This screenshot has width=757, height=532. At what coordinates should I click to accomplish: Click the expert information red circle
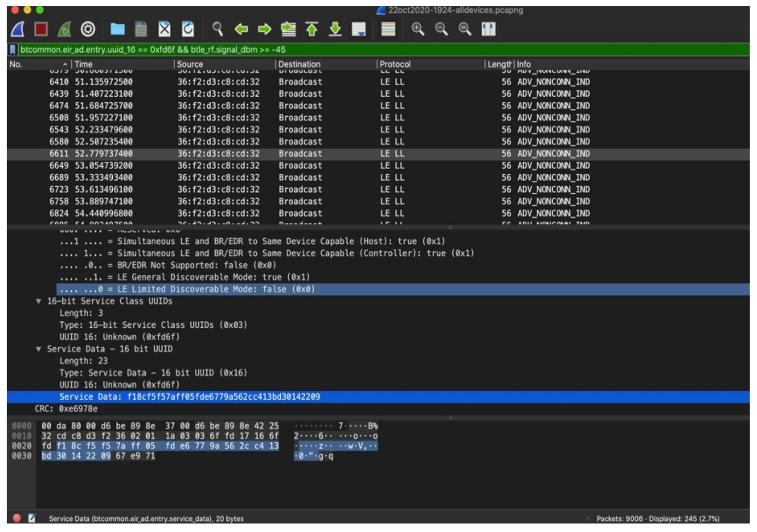point(17,518)
